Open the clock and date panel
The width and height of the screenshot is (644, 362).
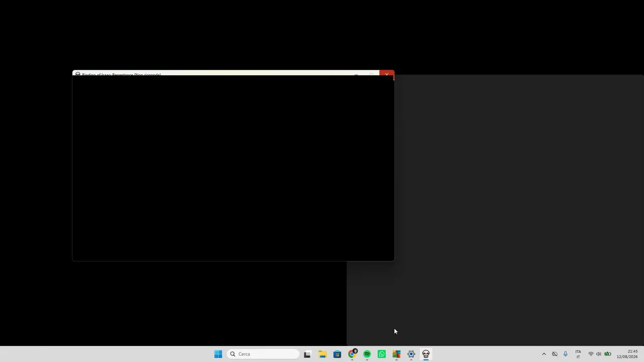627,354
